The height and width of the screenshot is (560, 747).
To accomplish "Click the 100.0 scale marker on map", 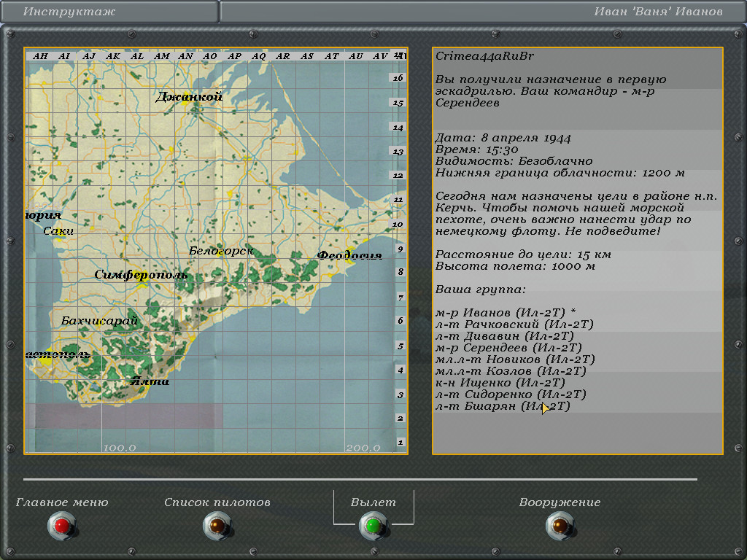I will click(x=119, y=448).
